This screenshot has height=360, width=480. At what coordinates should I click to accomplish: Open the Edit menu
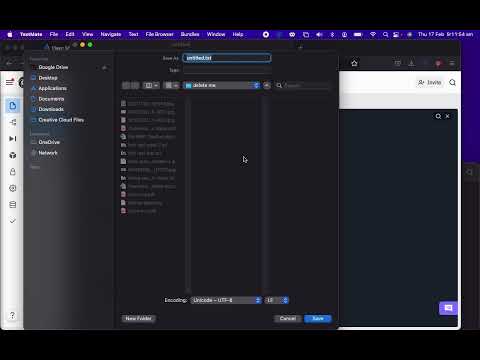tap(70, 34)
